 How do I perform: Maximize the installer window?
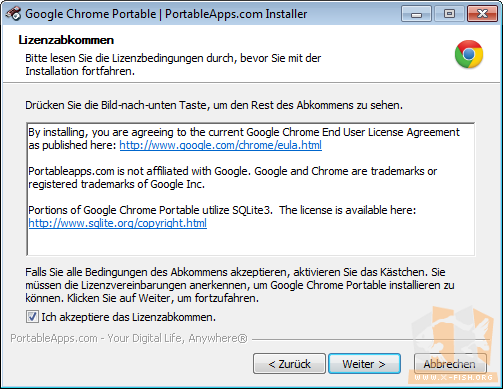pyautogui.click(x=449, y=14)
